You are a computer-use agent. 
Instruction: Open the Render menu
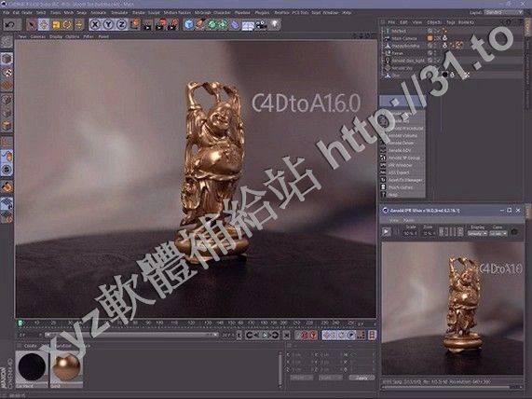tap(138, 12)
